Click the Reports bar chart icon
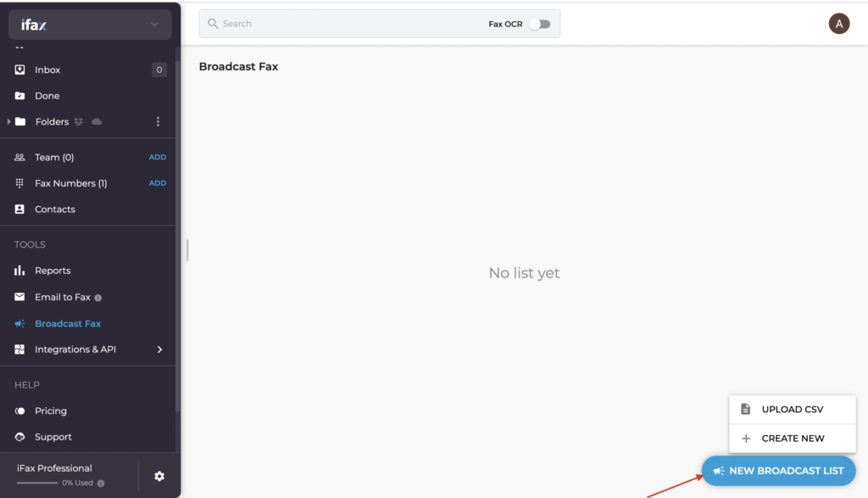Image resolution: width=868 pixels, height=498 pixels. pos(19,271)
